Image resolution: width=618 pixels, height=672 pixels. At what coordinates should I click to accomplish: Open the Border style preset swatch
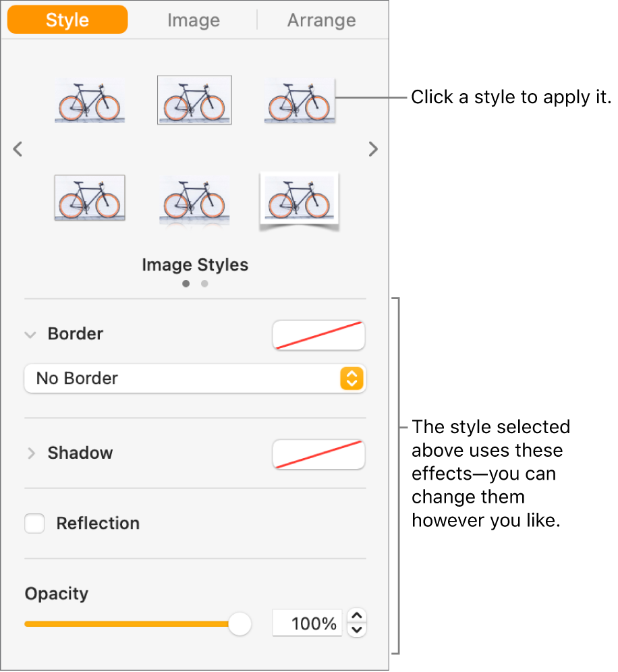point(318,335)
